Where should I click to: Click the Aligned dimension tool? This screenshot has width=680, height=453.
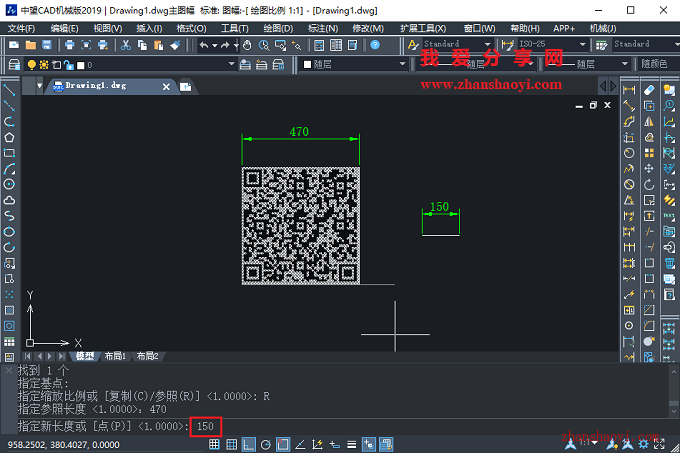point(629,106)
